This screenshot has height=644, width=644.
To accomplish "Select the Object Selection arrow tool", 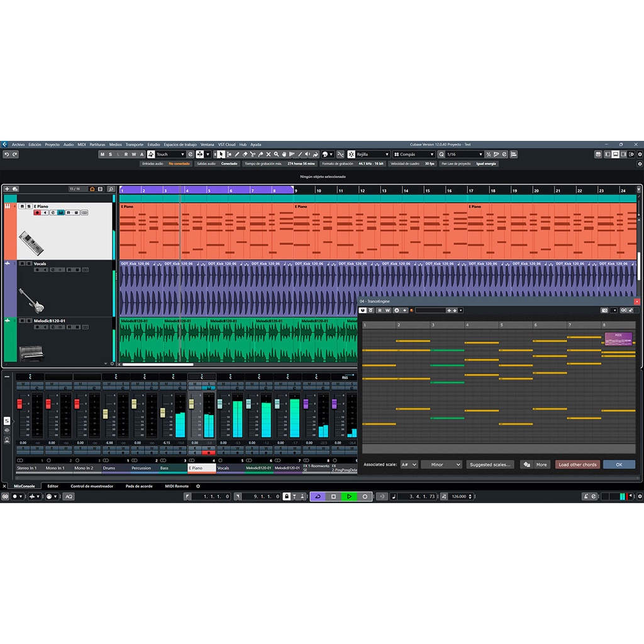I will point(221,154).
